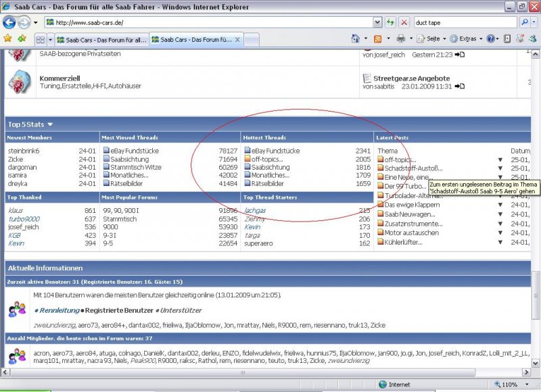Open the RSS feeds icon
The height and width of the screenshot is (392, 541).
tap(378, 39)
